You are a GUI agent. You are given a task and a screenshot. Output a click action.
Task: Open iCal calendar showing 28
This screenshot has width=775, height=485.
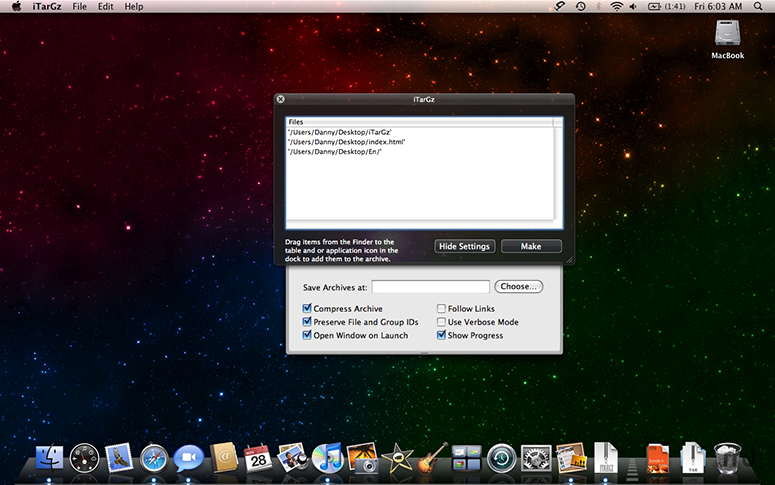point(258,458)
